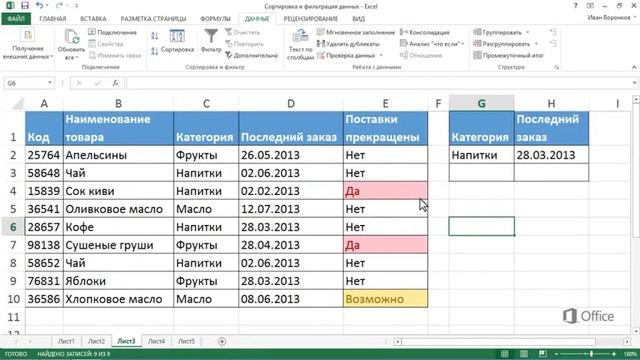Switch to the ВИД tab
Screen dimensions: 640x360
[x=358, y=19]
